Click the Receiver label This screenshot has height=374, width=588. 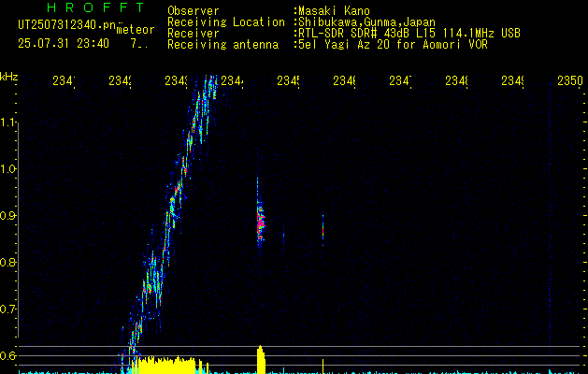194,34
